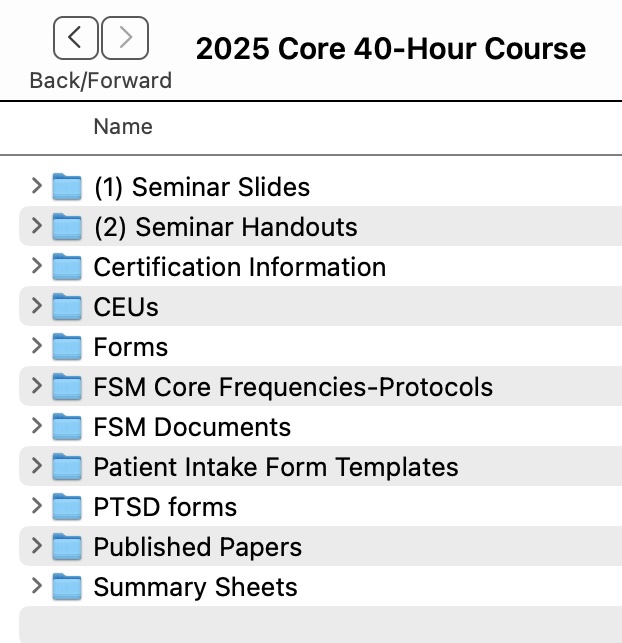Expand the FSM Core Frequencies-Protocols folder

pyautogui.click(x=37, y=386)
